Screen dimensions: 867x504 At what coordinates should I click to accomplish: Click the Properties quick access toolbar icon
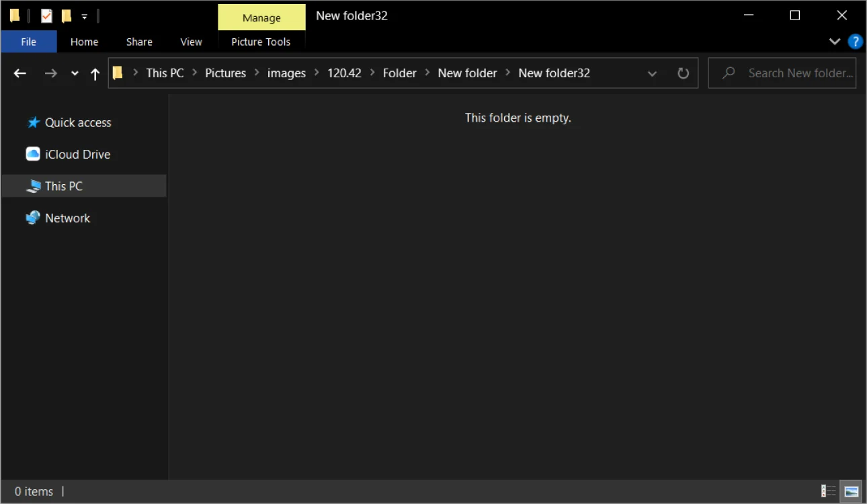pos(46,15)
